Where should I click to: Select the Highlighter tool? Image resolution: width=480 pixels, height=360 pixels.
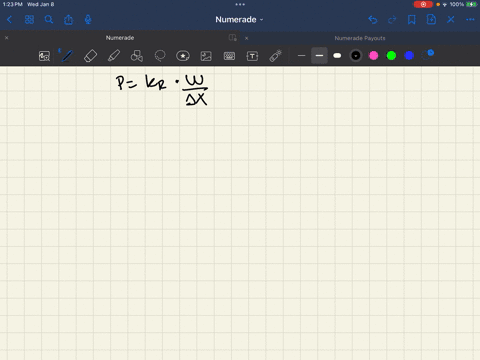tap(114, 56)
